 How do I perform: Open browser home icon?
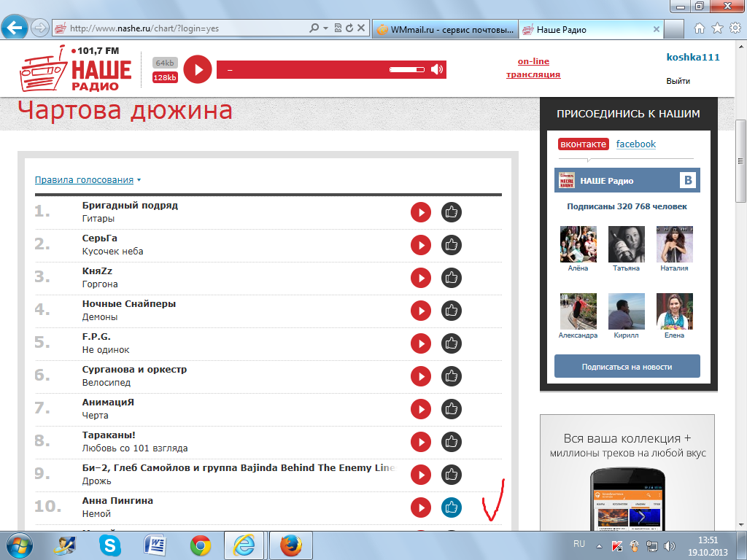[x=700, y=28]
